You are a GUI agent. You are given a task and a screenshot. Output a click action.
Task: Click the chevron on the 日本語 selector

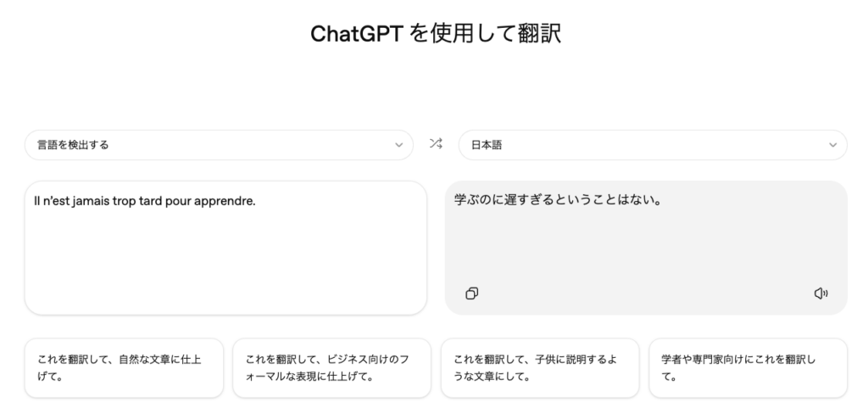tap(832, 145)
